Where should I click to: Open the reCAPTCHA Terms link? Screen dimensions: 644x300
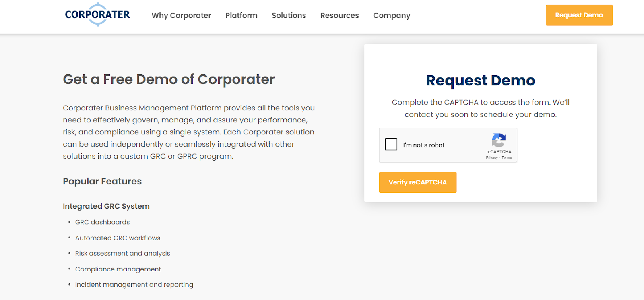[x=507, y=158]
